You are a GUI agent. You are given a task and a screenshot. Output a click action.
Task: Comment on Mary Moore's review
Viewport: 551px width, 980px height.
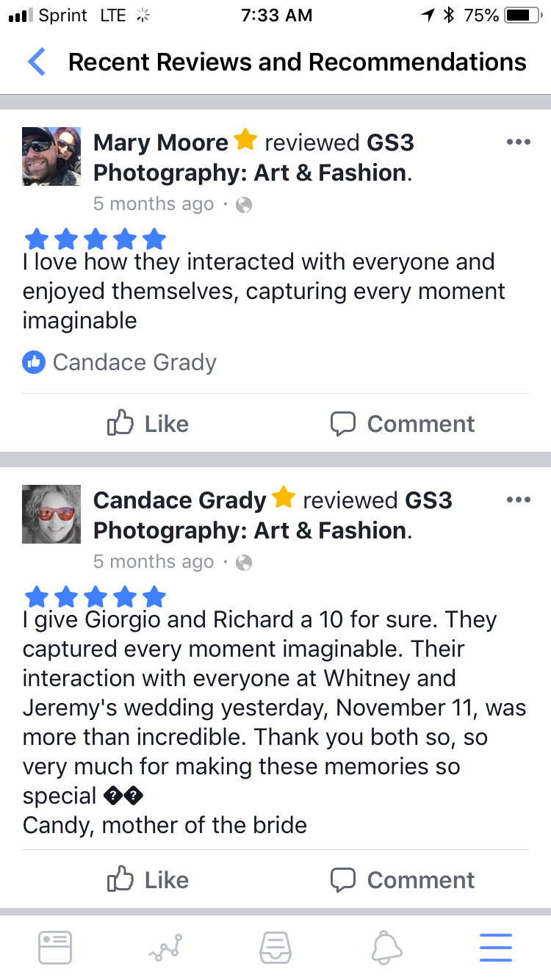[403, 424]
